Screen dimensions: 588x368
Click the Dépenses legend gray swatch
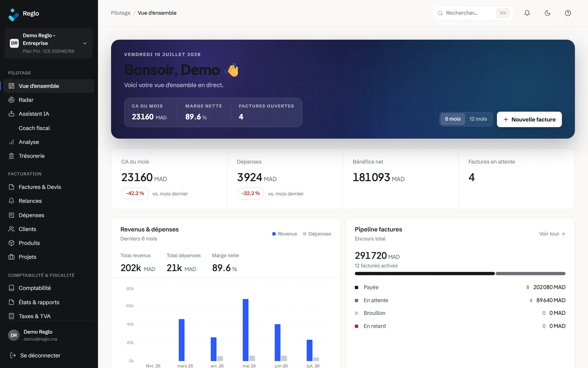[x=305, y=234]
